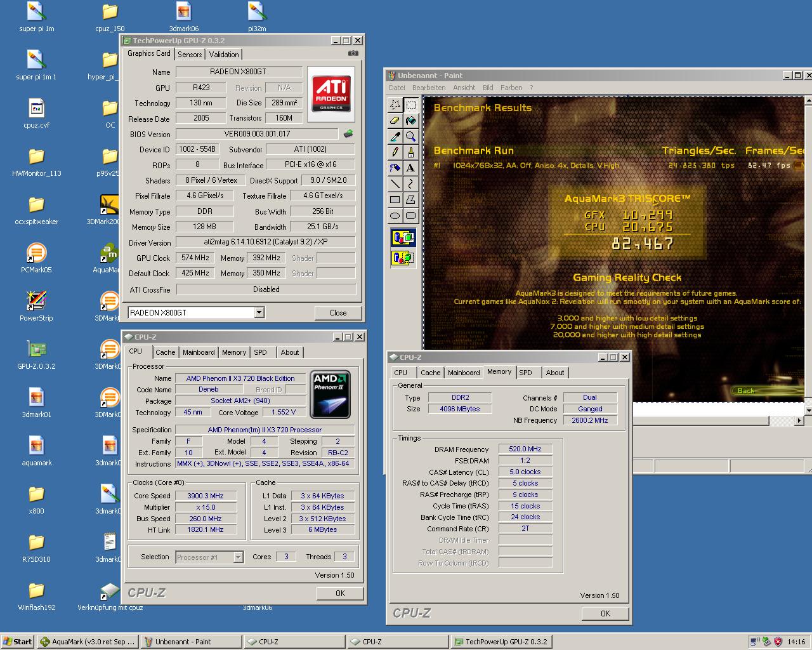
Task: Pick the Curve tool in Paint
Action: click(410, 184)
